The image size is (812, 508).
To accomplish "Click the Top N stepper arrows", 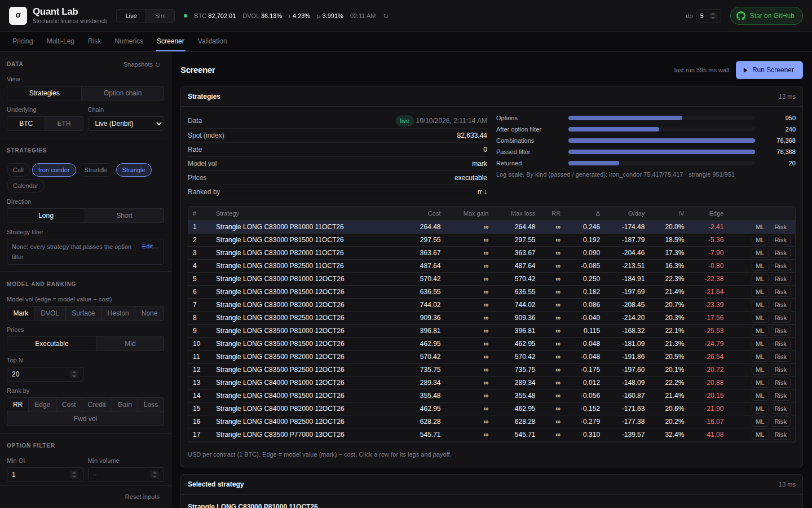I will (74, 374).
